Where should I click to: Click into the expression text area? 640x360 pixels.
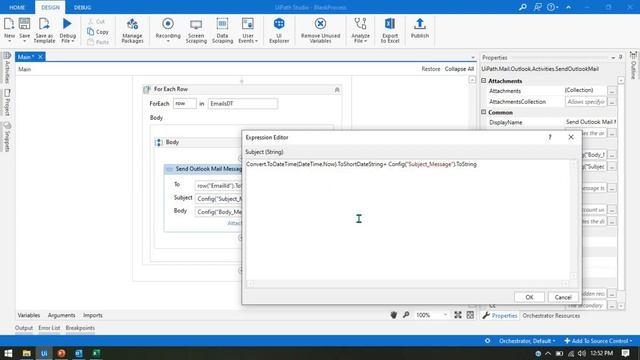click(x=408, y=220)
